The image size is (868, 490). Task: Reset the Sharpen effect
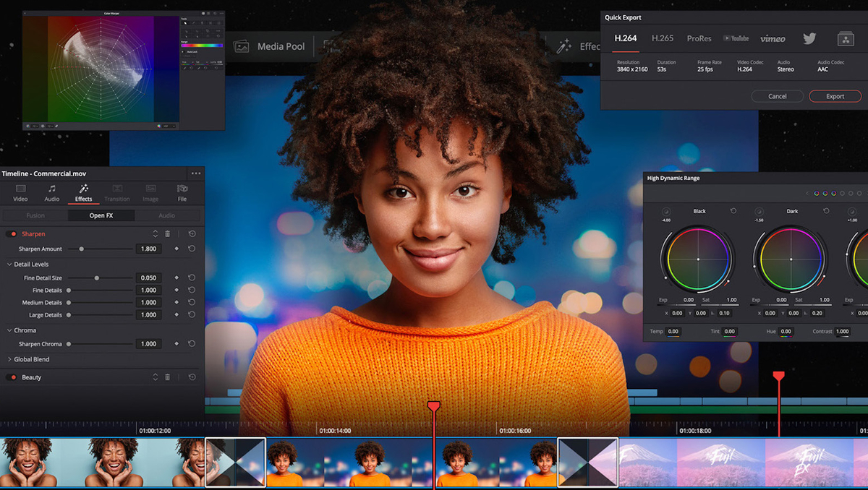pos(192,234)
